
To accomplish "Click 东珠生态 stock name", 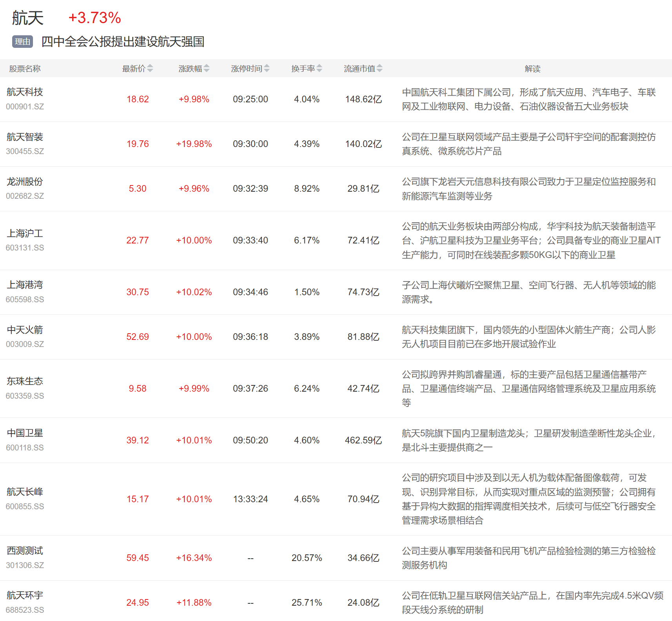I will [25, 381].
